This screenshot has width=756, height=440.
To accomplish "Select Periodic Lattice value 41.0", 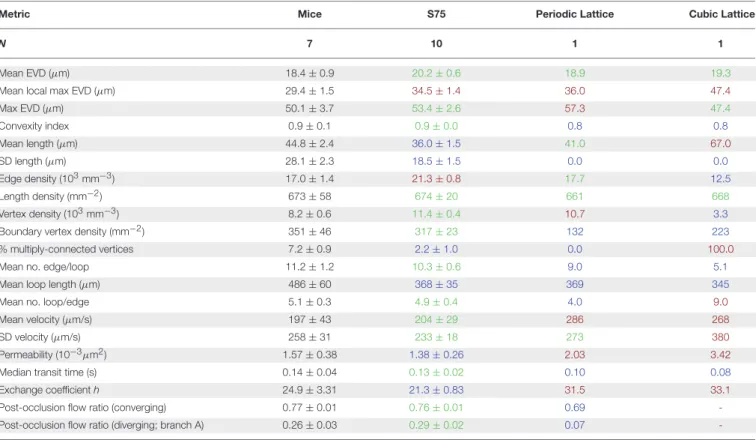I will (x=575, y=144).
